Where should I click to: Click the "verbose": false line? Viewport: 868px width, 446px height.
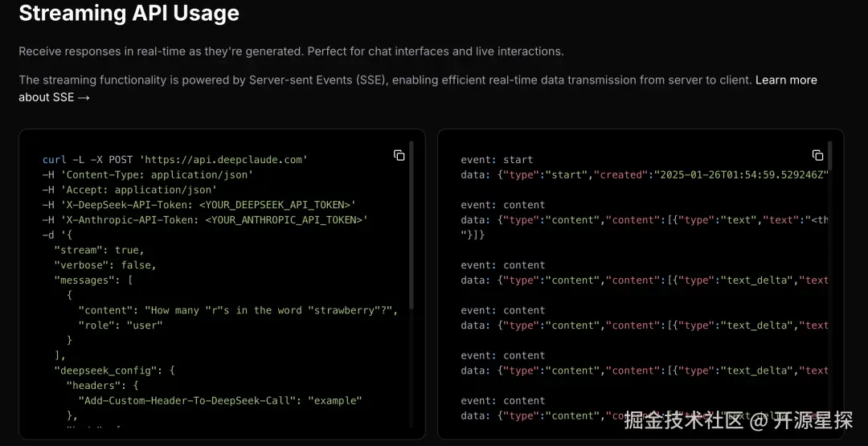coord(106,265)
